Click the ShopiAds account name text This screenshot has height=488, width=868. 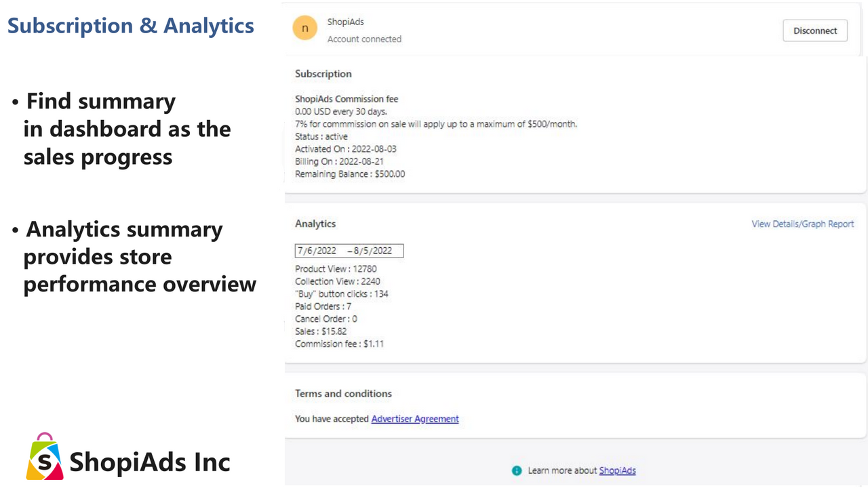[x=345, y=22]
